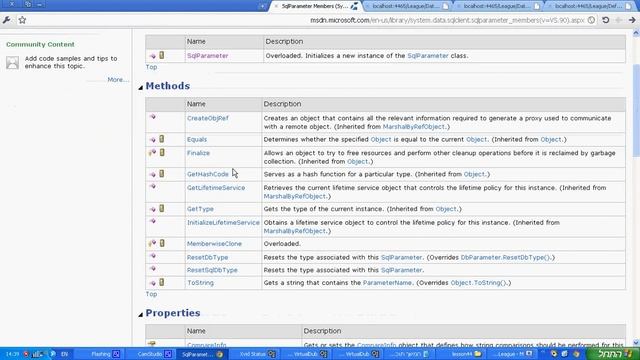
Task: Click the method icon beside ResetSqlDbType
Action: coord(153,269)
